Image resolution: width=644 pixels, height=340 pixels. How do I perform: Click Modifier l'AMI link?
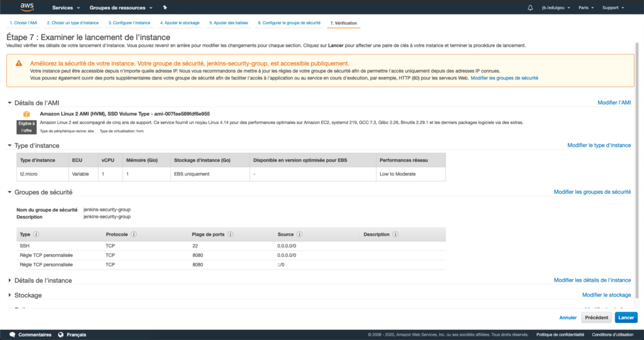point(614,103)
